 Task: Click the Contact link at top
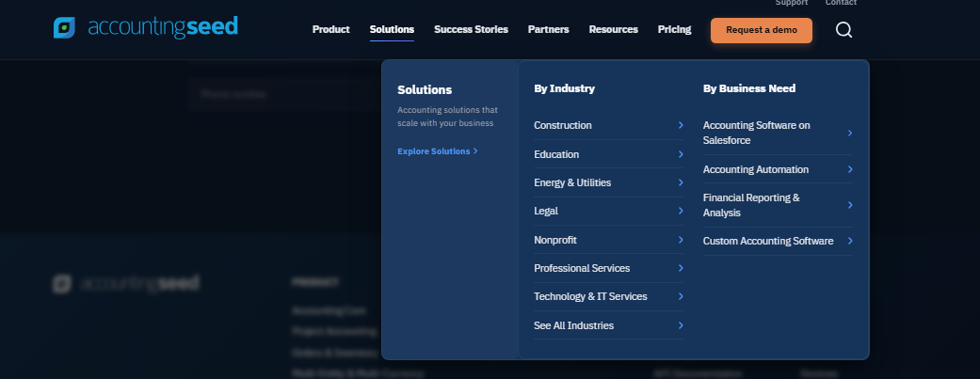pos(841,3)
